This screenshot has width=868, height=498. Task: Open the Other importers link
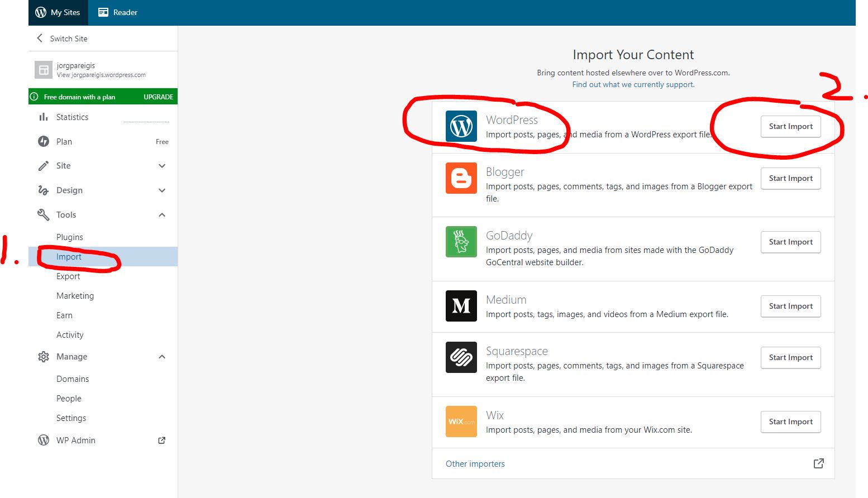click(475, 464)
